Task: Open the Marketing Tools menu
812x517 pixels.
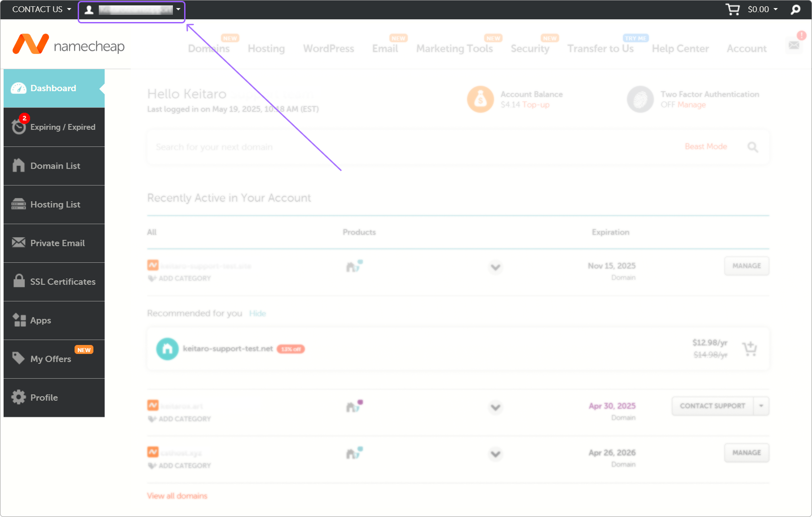Action: pyautogui.click(x=455, y=49)
